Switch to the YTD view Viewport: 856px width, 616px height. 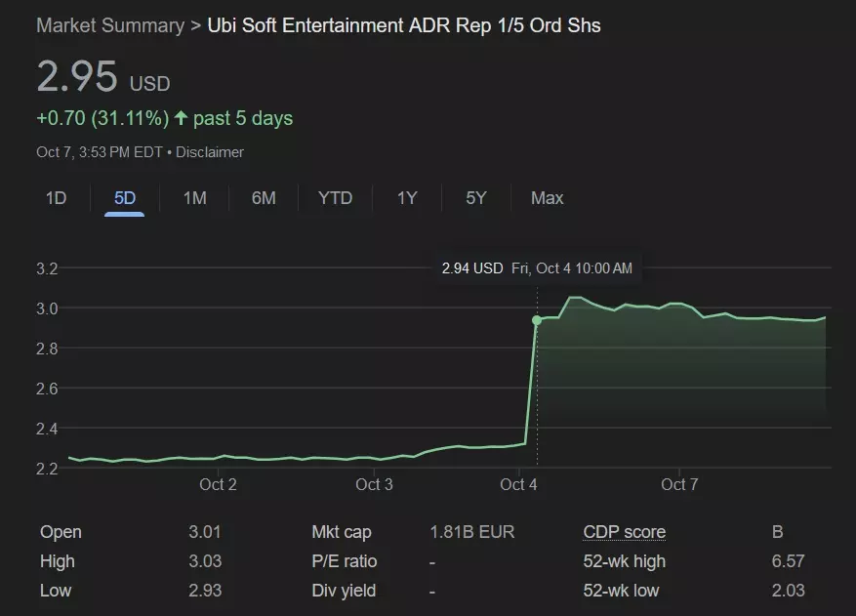[x=335, y=198]
